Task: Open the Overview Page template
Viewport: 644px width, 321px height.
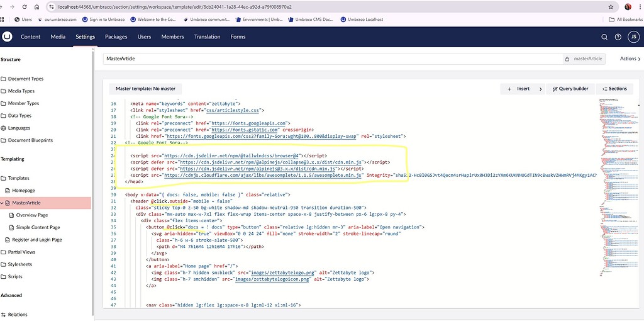Action: click(x=32, y=215)
